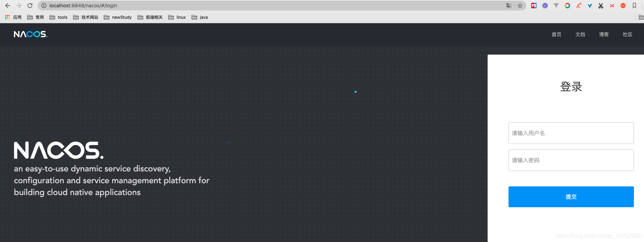Click the Nacos logo in the header
Image resolution: width=644 pixels, height=242 pixels.
[x=31, y=34]
